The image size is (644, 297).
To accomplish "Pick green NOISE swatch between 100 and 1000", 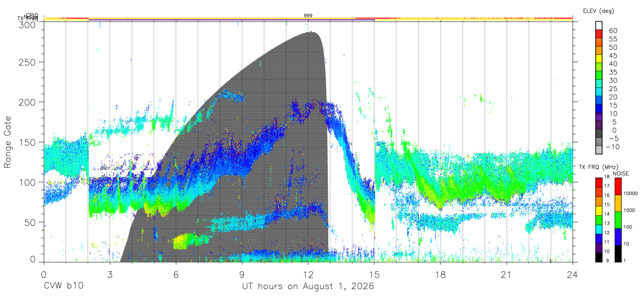I will click(x=617, y=220).
